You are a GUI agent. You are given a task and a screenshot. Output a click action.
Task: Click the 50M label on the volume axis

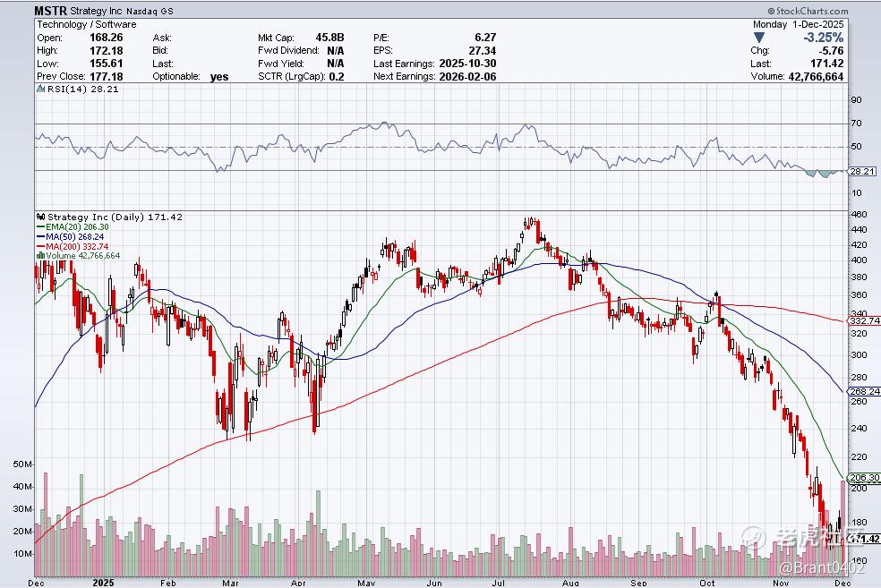point(21,464)
